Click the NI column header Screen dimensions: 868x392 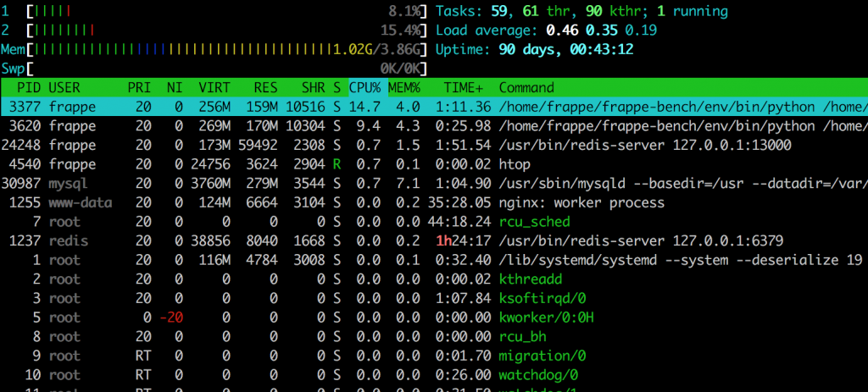click(x=175, y=87)
